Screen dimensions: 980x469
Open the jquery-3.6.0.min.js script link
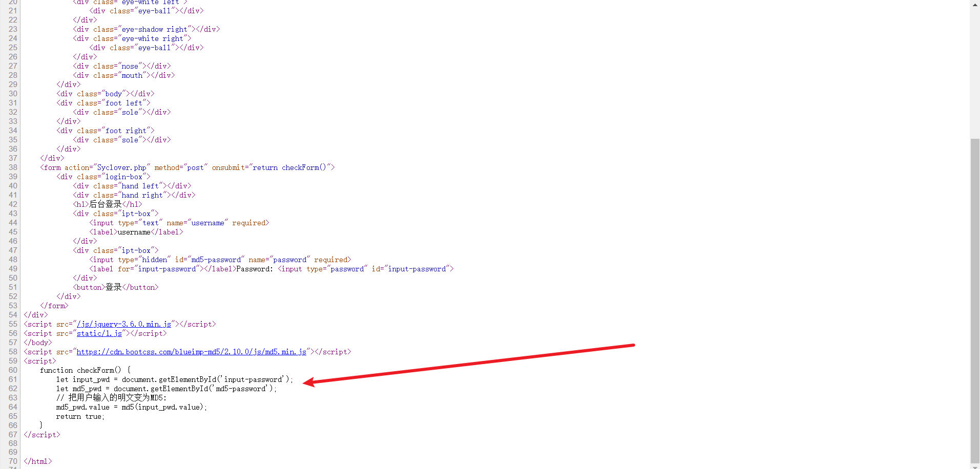(124, 324)
